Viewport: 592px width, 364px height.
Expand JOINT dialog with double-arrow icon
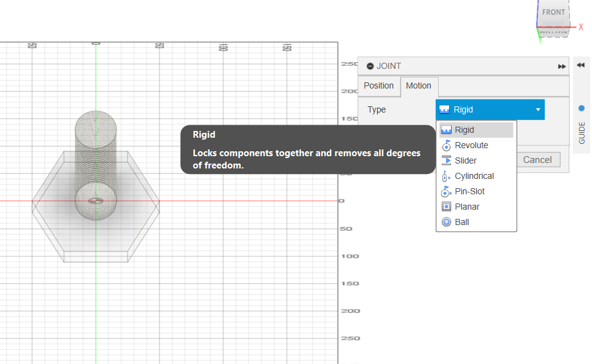[562, 66]
